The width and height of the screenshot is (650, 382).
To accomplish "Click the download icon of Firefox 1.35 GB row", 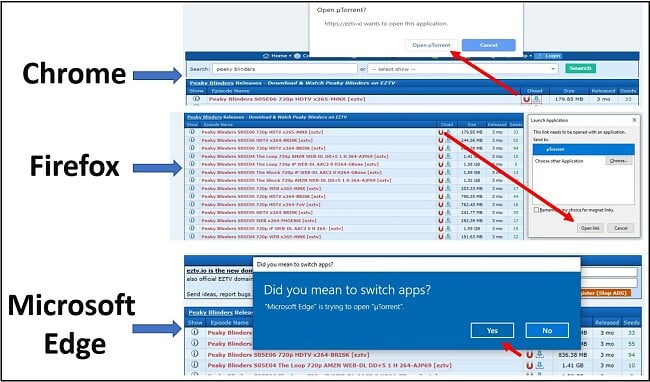I will click(448, 180).
